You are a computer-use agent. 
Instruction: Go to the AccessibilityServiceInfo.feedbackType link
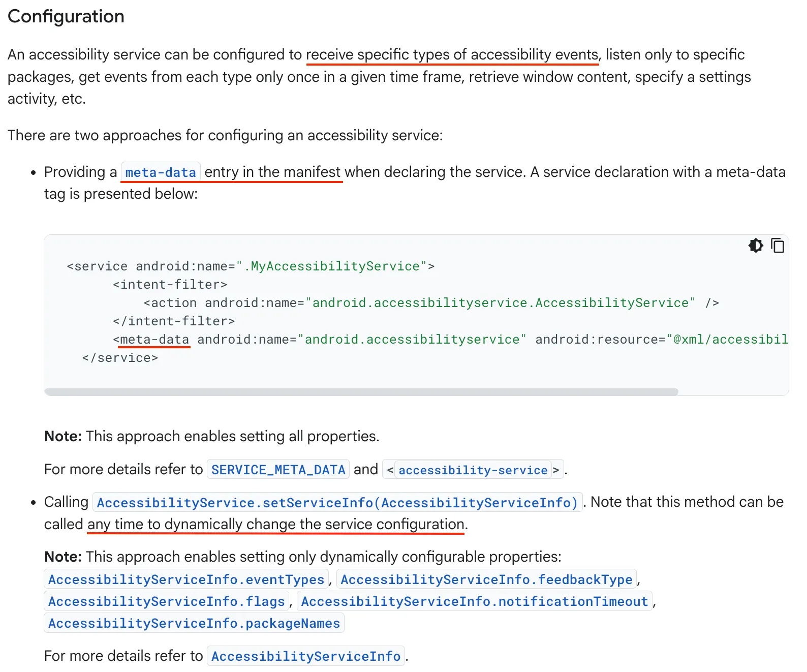click(x=486, y=579)
